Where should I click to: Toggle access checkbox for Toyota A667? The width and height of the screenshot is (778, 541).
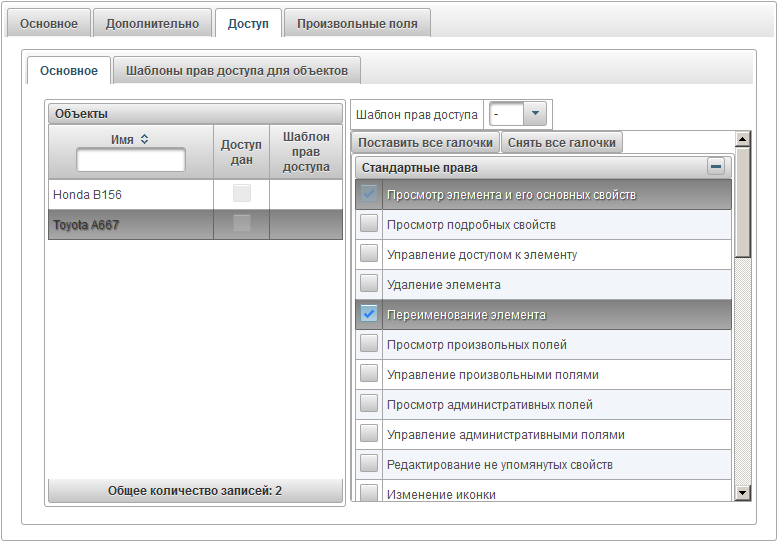pyautogui.click(x=242, y=224)
